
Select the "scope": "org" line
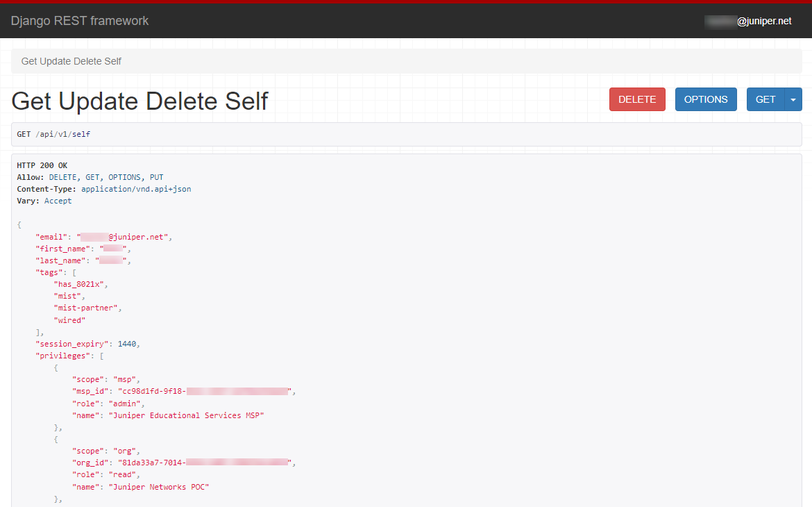coord(106,451)
